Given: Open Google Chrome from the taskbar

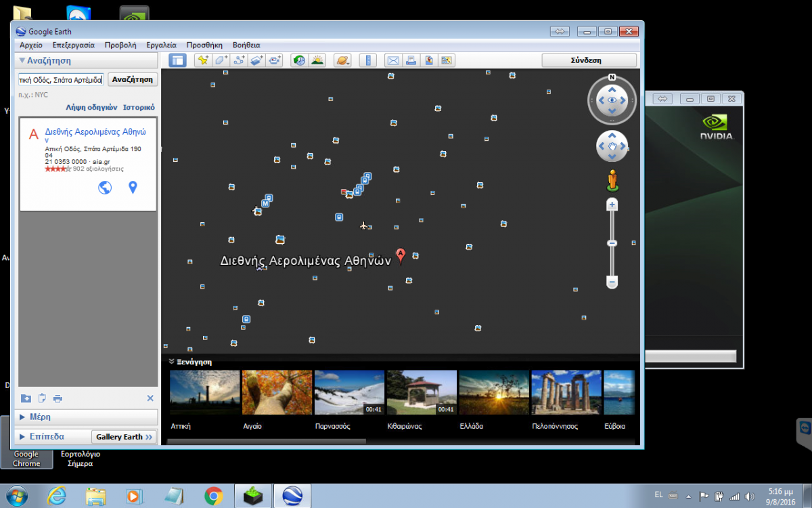Looking at the screenshot, I should (214, 496).
